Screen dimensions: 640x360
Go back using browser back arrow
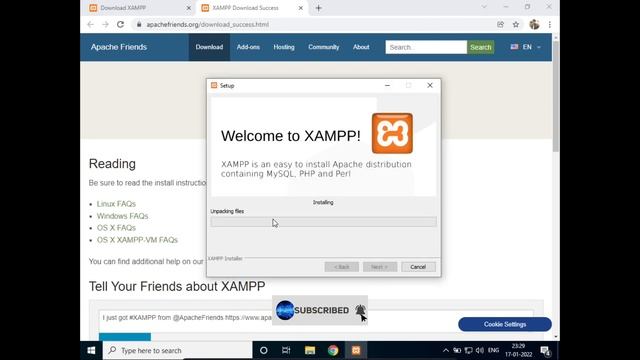click(90, 24)
